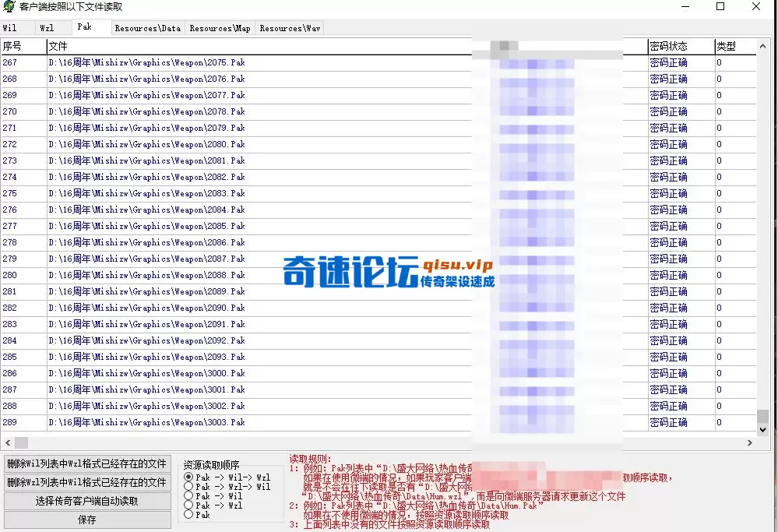Open the Resources\Wav tab
This screenshot has width=778, height=532.
[289, 27]
